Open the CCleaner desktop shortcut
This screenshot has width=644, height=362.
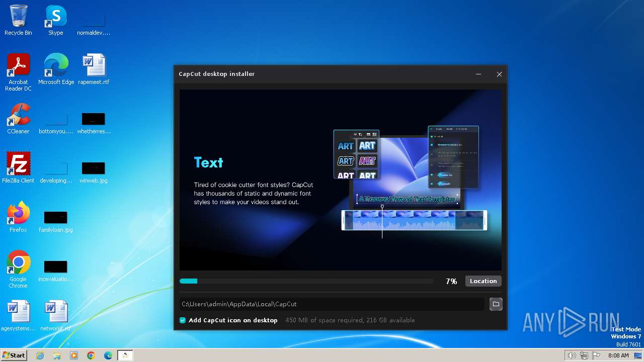click(x=18, y=119)
